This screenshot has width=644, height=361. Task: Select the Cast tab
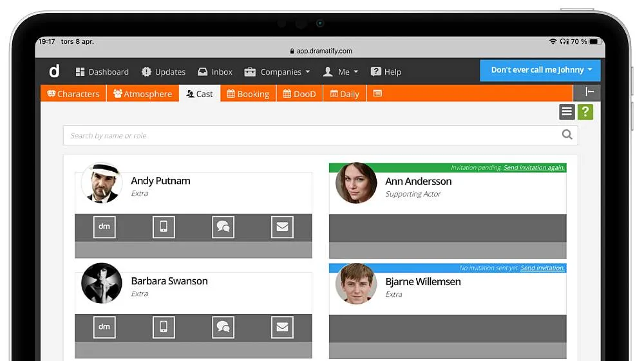200,93
